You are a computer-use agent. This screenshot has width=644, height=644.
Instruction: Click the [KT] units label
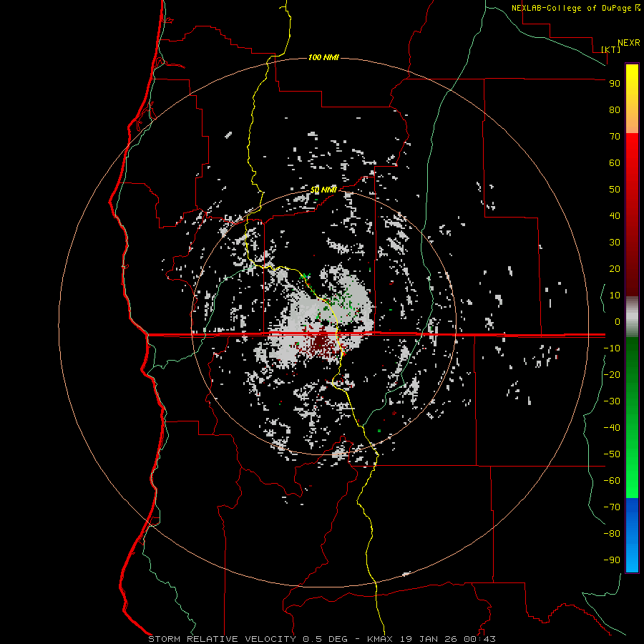click(x=611, y=49)
